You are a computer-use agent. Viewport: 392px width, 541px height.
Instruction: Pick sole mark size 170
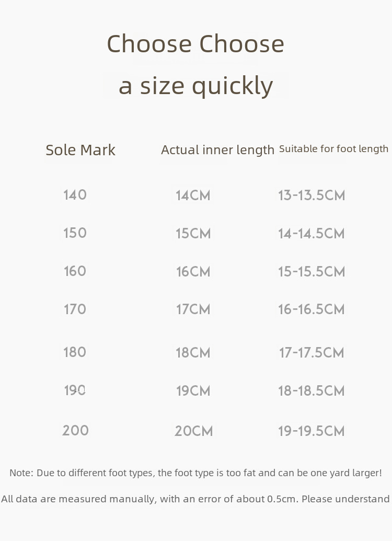(x=75, y=309)
